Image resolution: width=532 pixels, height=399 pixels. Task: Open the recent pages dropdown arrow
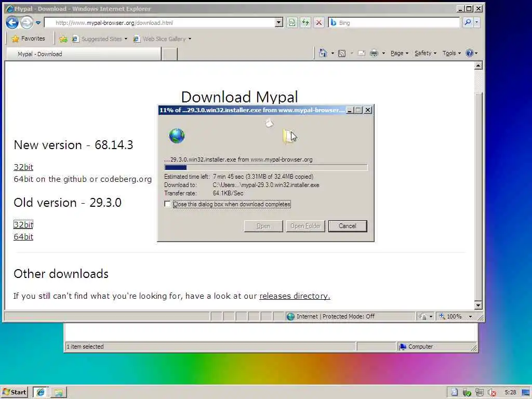[38, 23]
